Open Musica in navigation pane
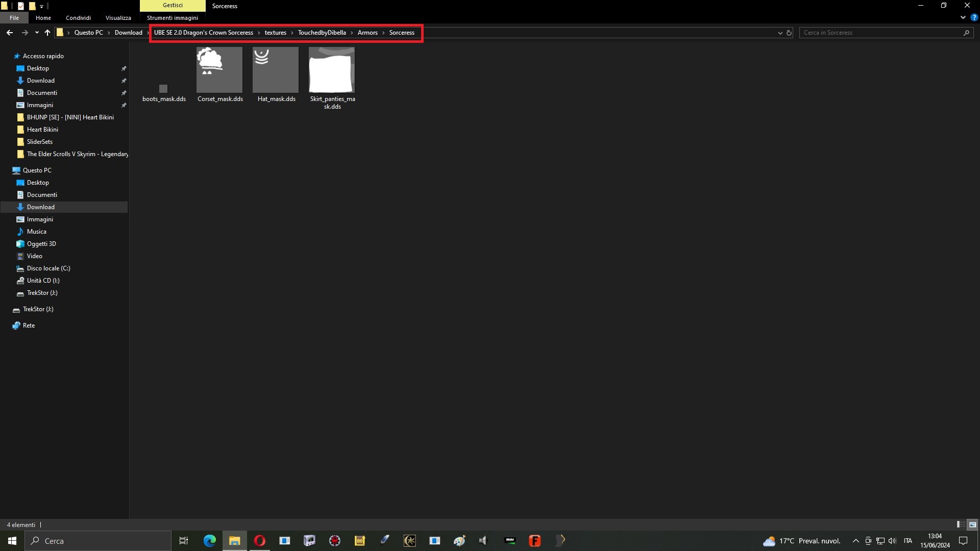The height and width of the screenshot is (551, 980). (x=37, y=232)
